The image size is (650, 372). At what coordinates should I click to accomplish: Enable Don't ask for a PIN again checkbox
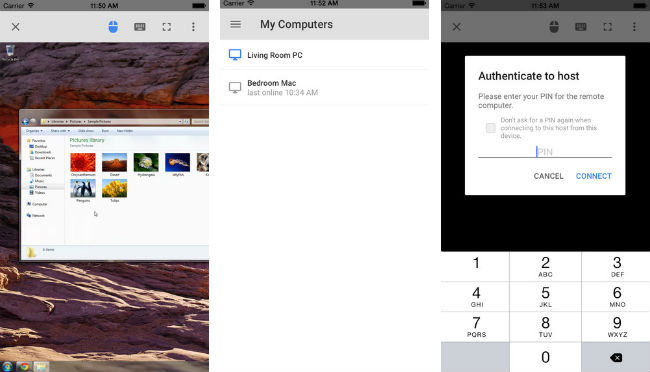pyautogui.click(x=490, y=128)
